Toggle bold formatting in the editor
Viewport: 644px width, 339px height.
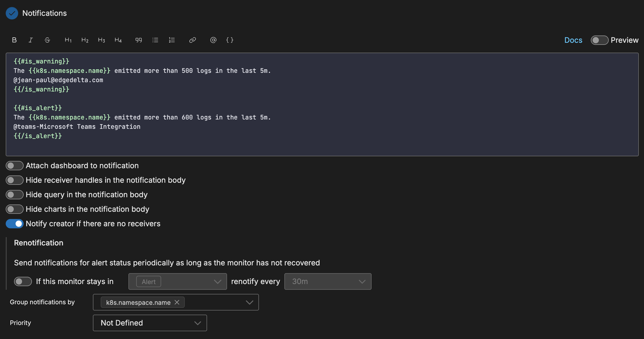pyautogui.click(x=14, y=40)
